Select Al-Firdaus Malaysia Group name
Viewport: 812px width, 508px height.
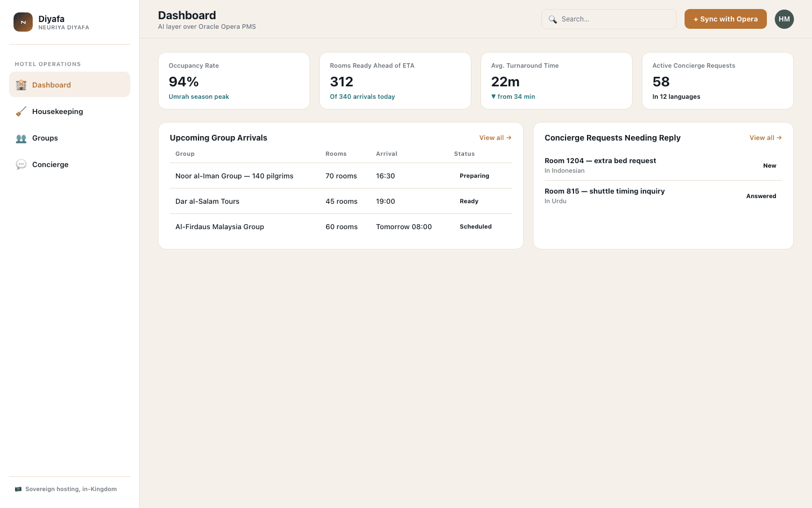[x=219, y=227]
